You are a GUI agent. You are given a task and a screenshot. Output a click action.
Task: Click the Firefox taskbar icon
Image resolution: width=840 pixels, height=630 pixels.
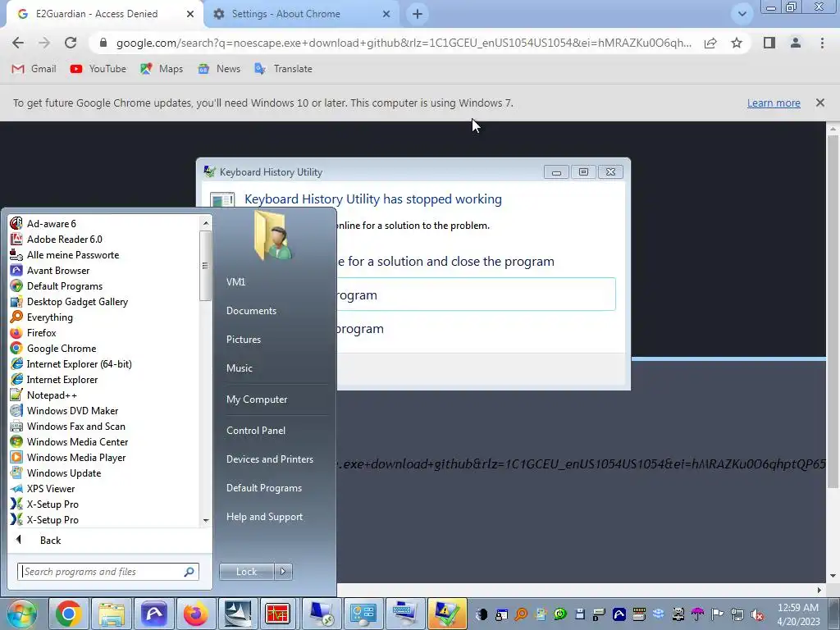click(x=195, y=614)
